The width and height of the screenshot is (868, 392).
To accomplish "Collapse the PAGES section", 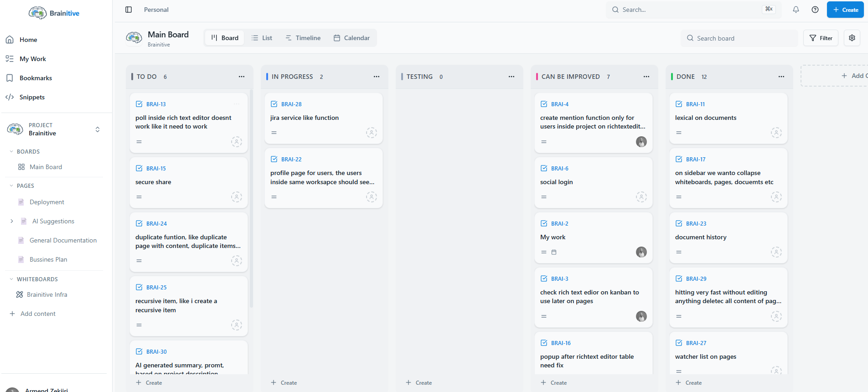I will [x=11, y=186].
